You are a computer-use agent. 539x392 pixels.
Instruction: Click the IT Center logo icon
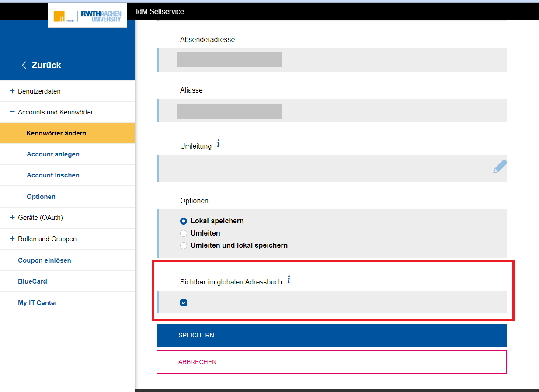pos(59,17)
